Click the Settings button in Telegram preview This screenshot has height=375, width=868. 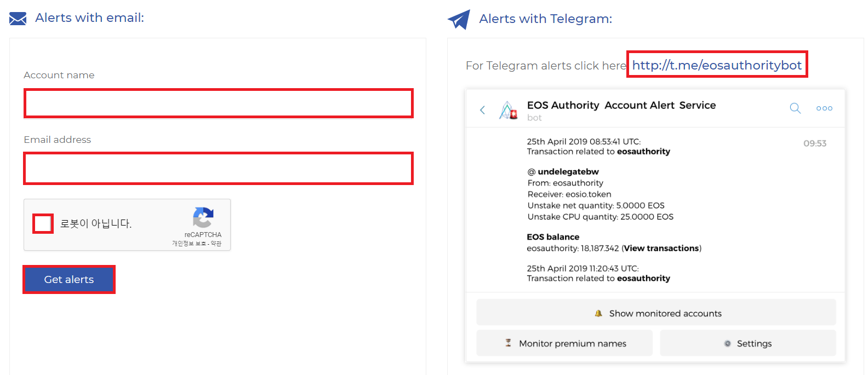tap(748, 343)
